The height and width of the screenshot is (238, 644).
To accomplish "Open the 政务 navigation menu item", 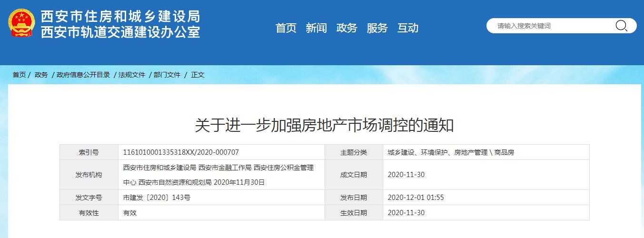I will [x=347, y=28].
